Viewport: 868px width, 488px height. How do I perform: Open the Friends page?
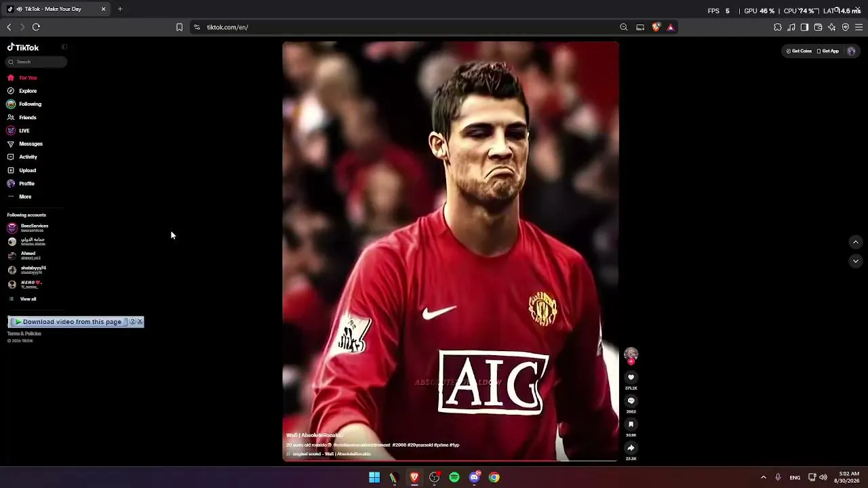coord(22,117)
